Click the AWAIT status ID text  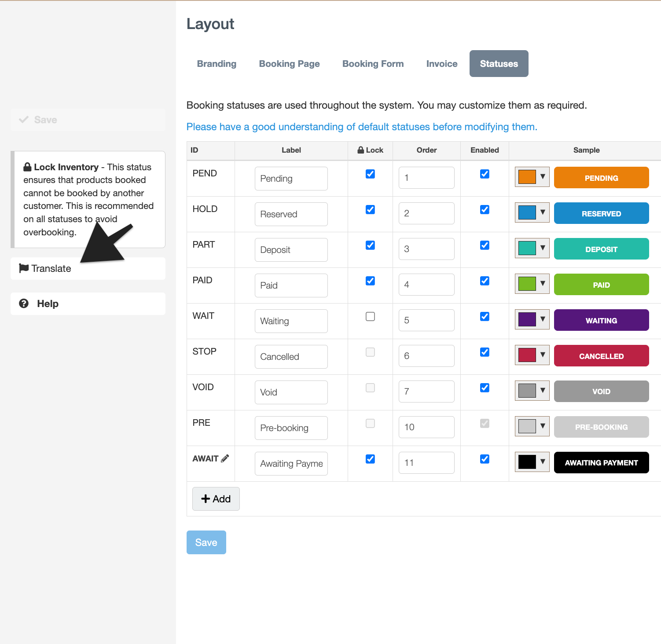click(x=206, y=458)
